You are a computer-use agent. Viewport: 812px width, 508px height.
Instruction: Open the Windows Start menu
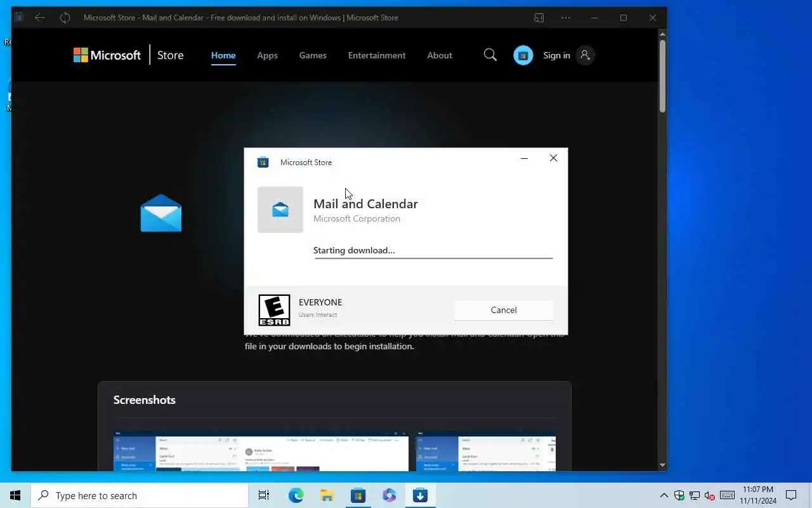tap(15, 495)
